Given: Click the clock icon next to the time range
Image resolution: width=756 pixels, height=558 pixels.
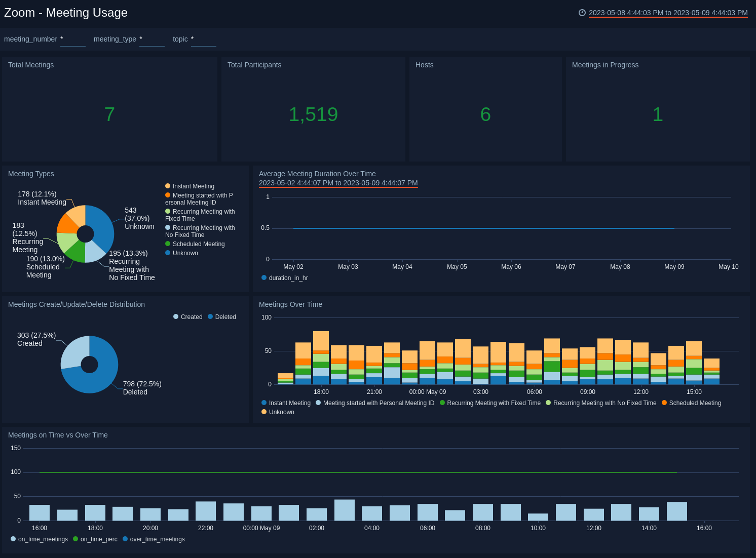Looking at the screenshot, I should [x=582, y=13].
